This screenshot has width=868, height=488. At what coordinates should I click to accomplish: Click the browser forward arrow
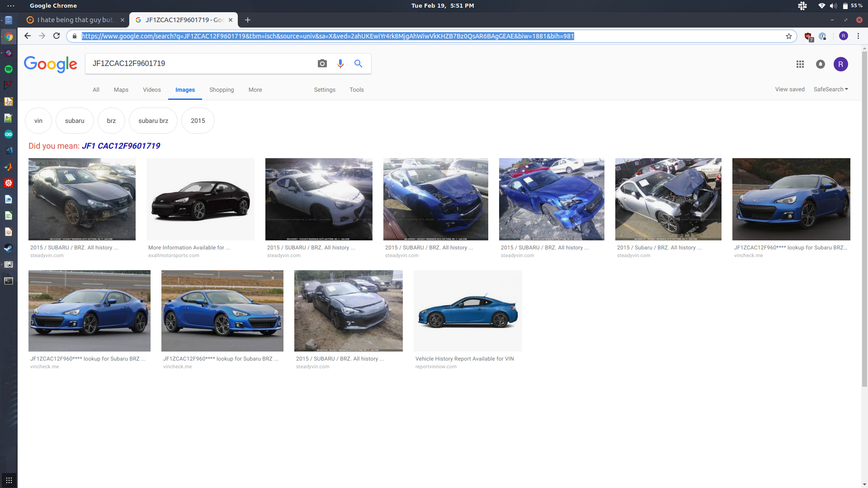[42, 36]
